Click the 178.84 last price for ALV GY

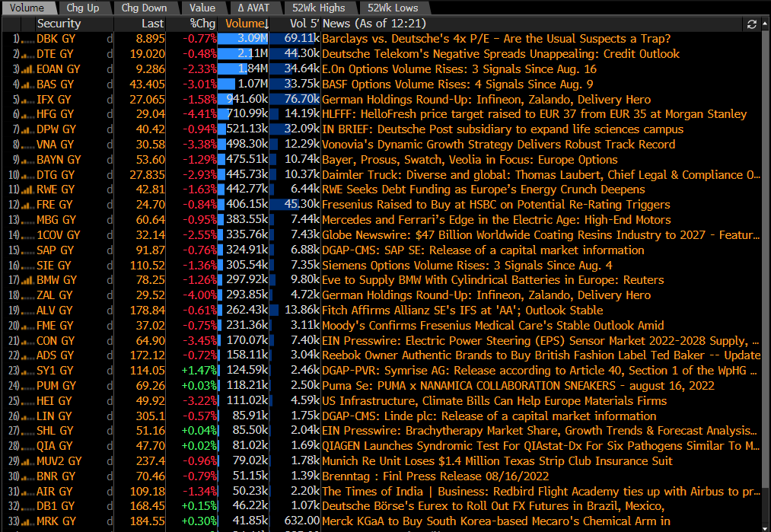pos(148,311)
